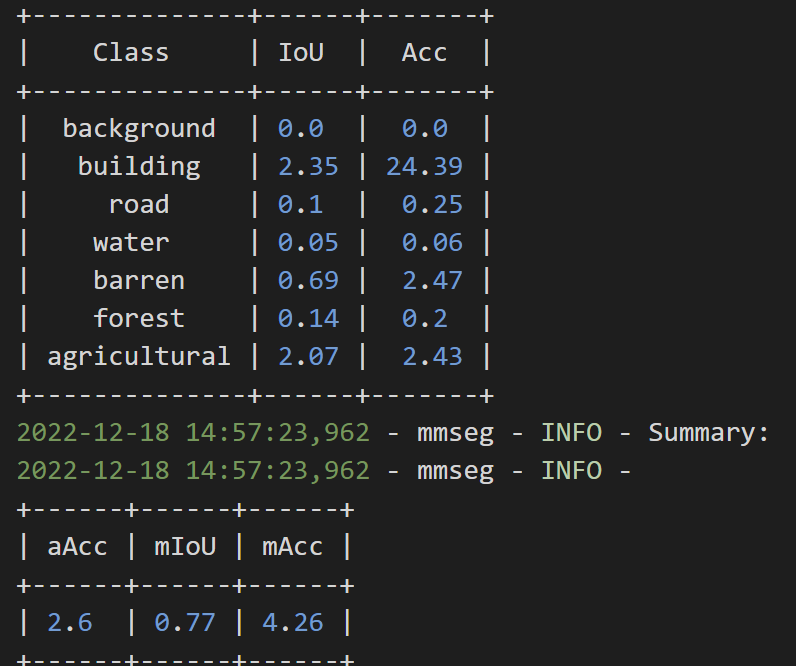Click the 'IoU' column header

301,52
